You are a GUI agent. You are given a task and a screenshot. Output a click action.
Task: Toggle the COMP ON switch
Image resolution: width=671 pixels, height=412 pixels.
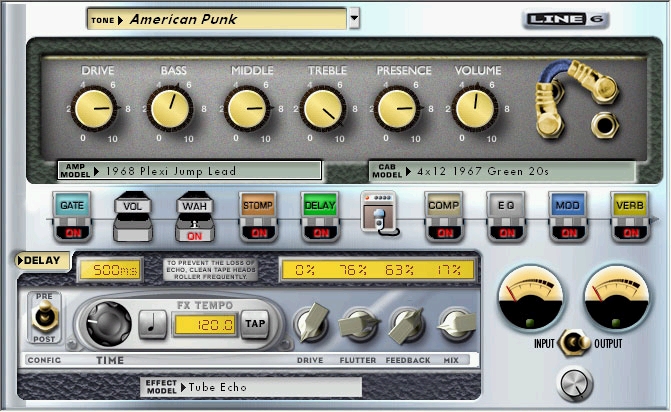445,233
